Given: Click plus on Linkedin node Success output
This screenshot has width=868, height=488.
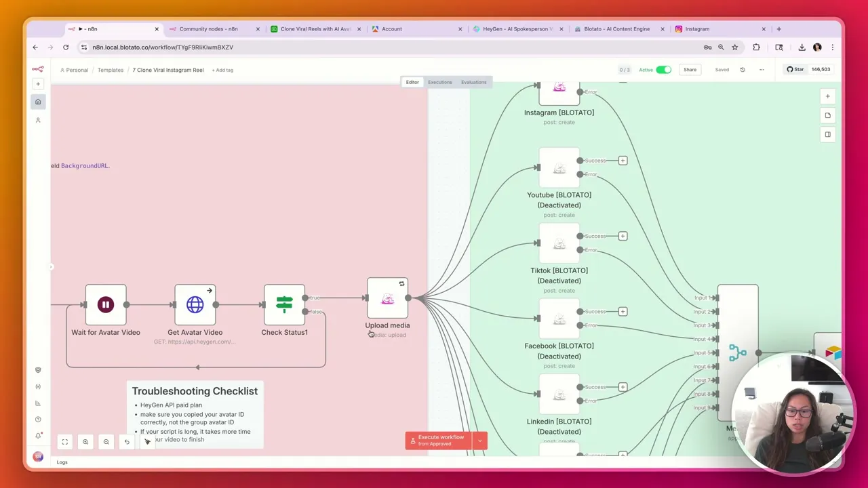Looking at the screenshot, I should coord(623,387).
